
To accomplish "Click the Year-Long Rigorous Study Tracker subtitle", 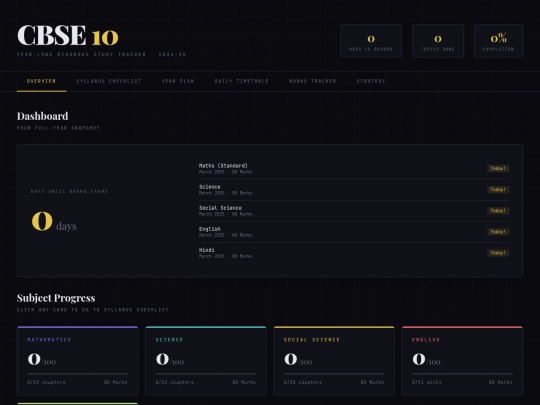I will coord(102,54).
